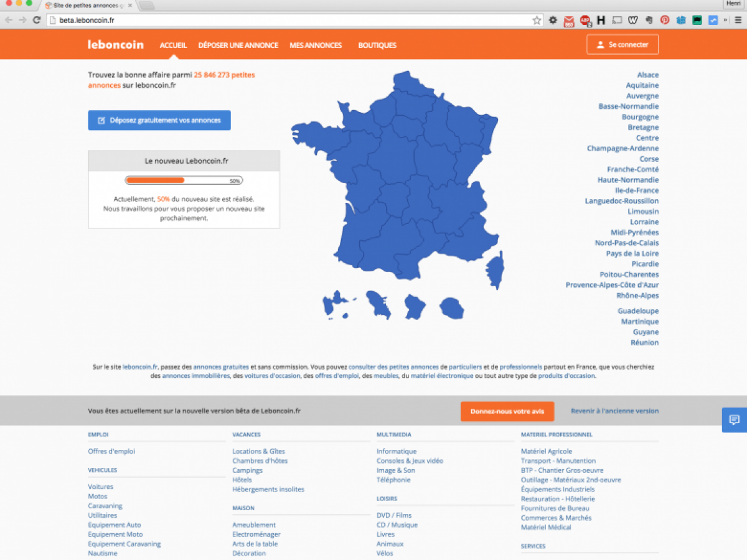Open the Restauration - Hôtellerie category

coord(558,499)
